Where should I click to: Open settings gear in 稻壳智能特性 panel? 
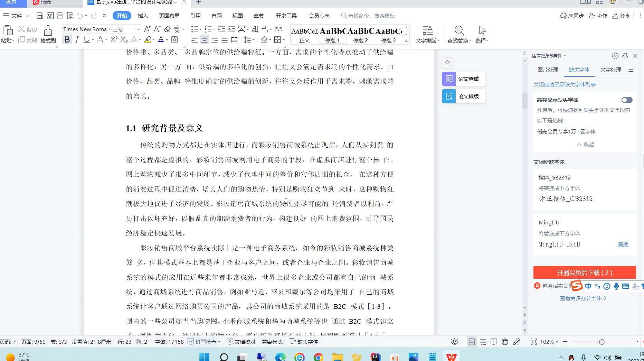coord(615,56)
